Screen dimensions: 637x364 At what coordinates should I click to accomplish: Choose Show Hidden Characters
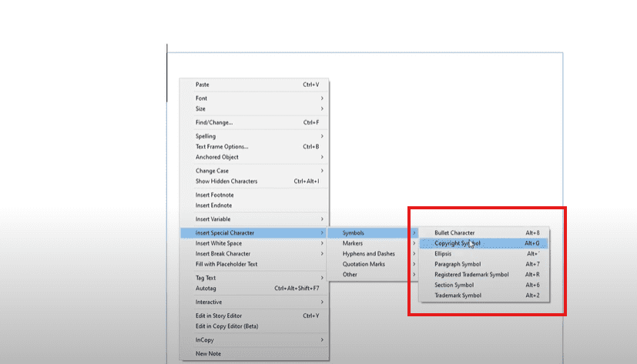226,182
